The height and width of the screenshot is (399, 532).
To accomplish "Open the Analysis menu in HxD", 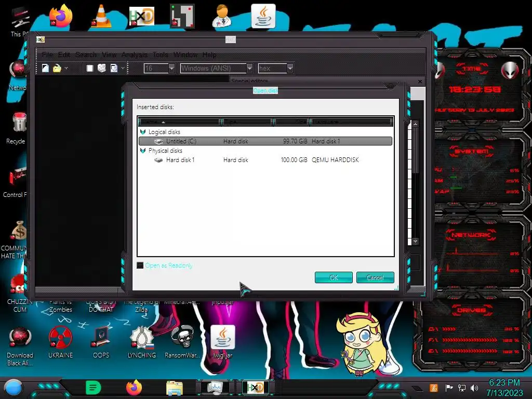I will pos(135,55).
